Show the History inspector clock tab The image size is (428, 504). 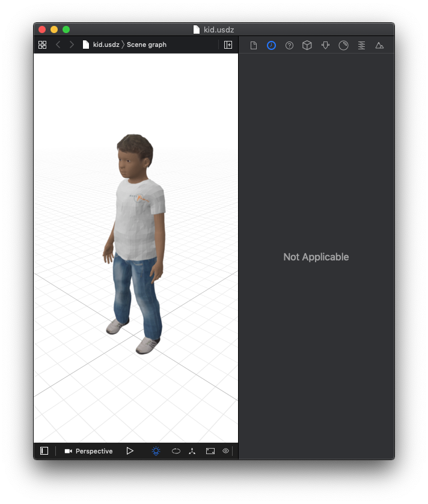pos(272,46)
